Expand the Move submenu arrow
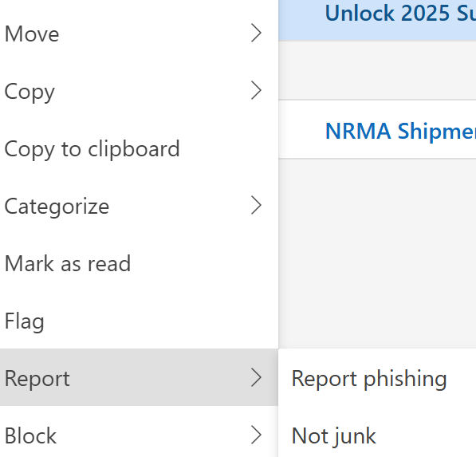This screenshot has height=457, width=476. (x=256, y=33)
